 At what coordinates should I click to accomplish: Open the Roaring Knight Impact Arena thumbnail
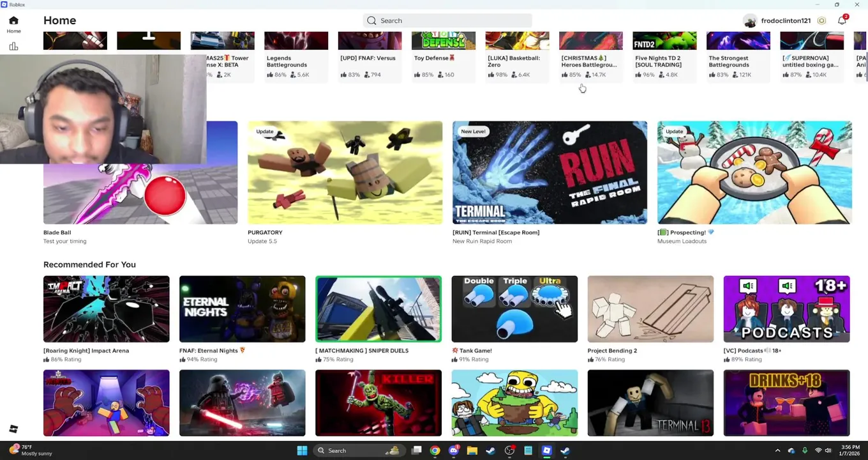pyautogui.click(x=107, y=309)
